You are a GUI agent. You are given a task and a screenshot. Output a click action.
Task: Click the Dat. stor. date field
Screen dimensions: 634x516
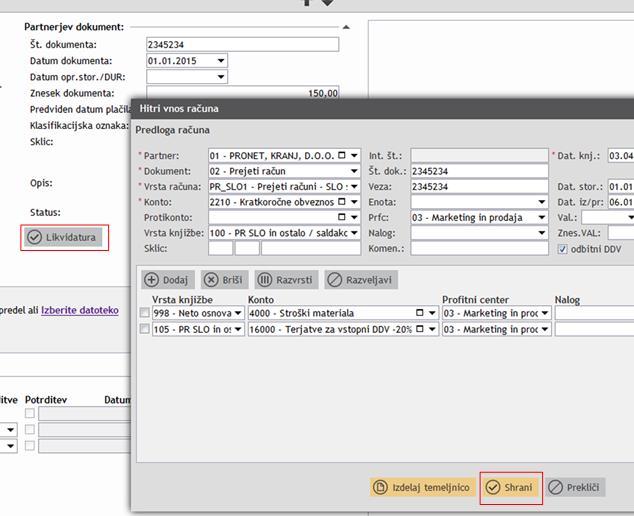tap(621, 186)
